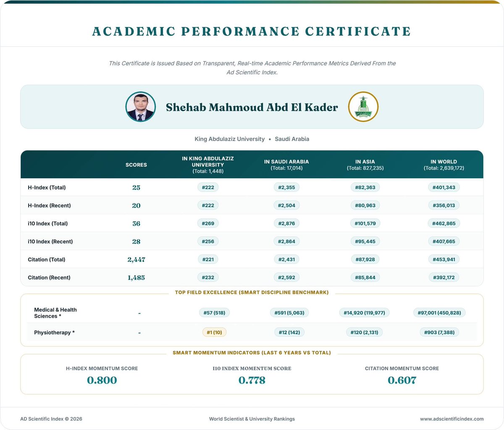
Task: Open the www.adscientificindex.com link
Action: [x=452, y=419]
